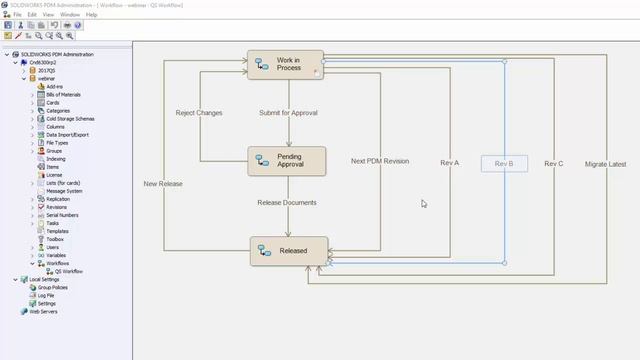
Task: Click the last magnifier zoom icon
Action: [70, 36]
